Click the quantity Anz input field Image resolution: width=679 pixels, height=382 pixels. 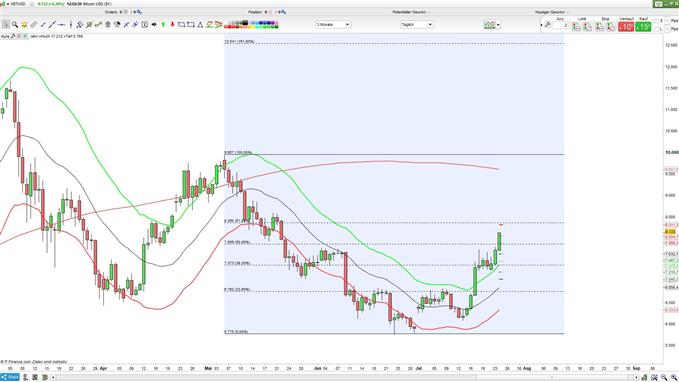(x=560, y=25)
